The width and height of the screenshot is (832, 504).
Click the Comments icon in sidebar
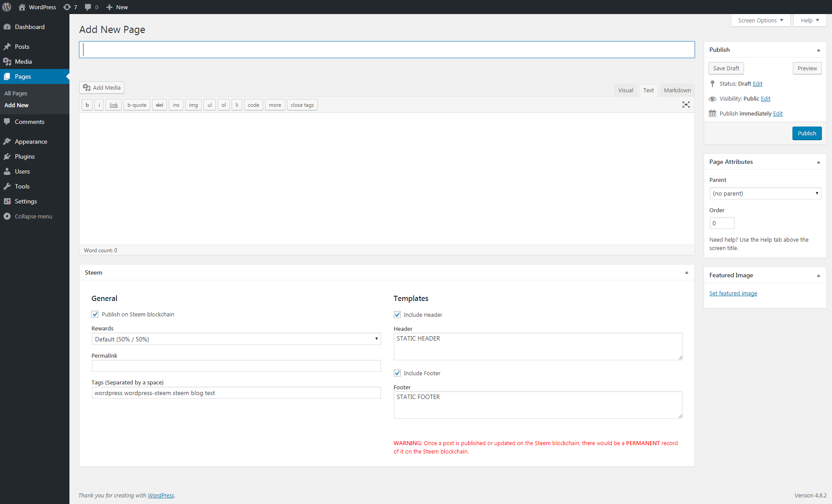pos(7,122)
